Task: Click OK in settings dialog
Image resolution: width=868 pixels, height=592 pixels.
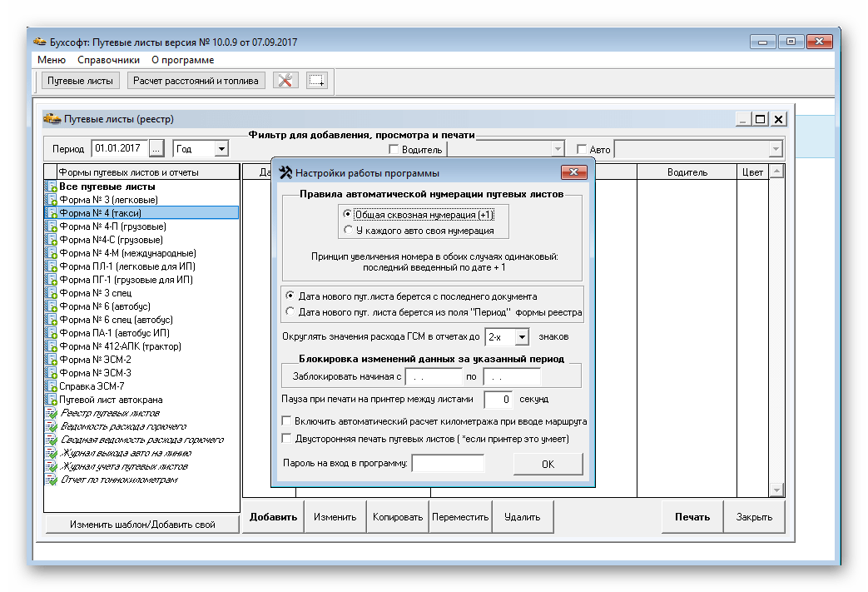Action: pos(548,464)
